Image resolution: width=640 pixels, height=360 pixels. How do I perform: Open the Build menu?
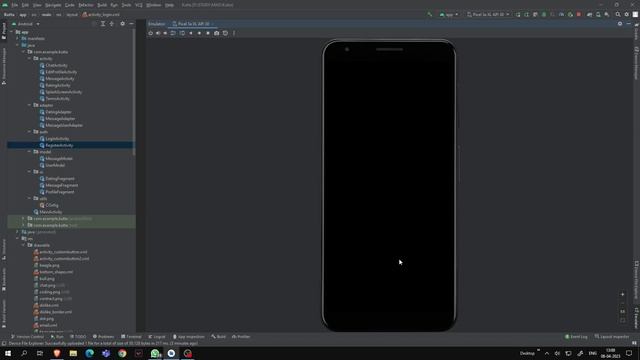[102, 5]
